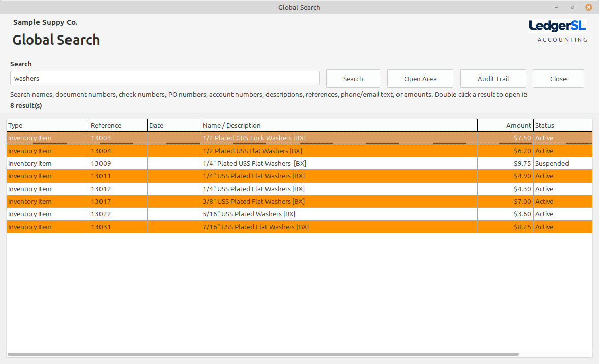This screenshot has height=364, width=599.
Task: Sort results by the Type column header
Action: 48,125
